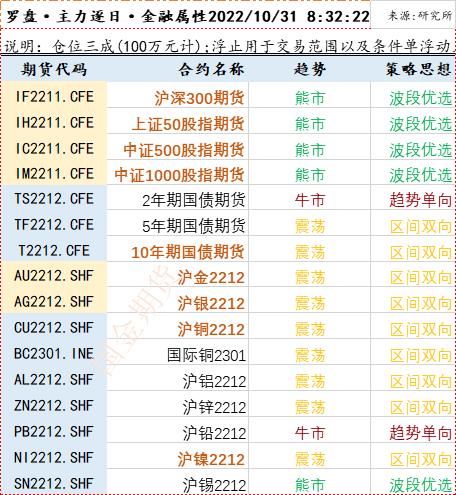The width and height of the screenshot is (456, 495).
Task: Click 波段优选 strategy in SN2212.SHF row
Action: pyautogui.click(x=421, y=485)
